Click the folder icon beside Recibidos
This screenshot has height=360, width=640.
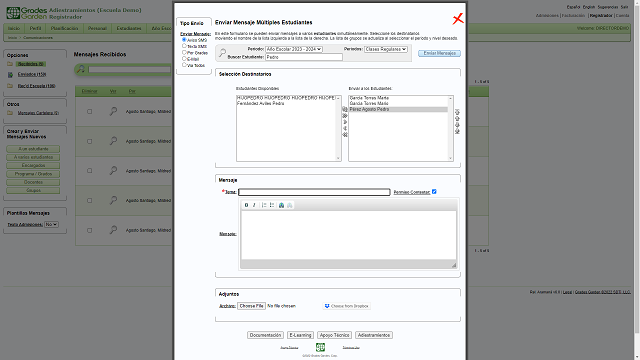click(10, 64)
